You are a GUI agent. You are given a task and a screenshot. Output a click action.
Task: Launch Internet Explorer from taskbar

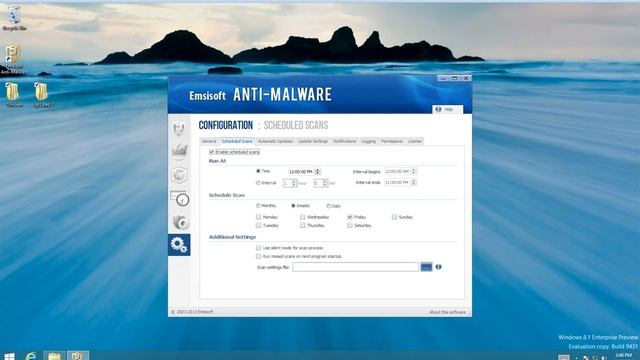[31, 356]
